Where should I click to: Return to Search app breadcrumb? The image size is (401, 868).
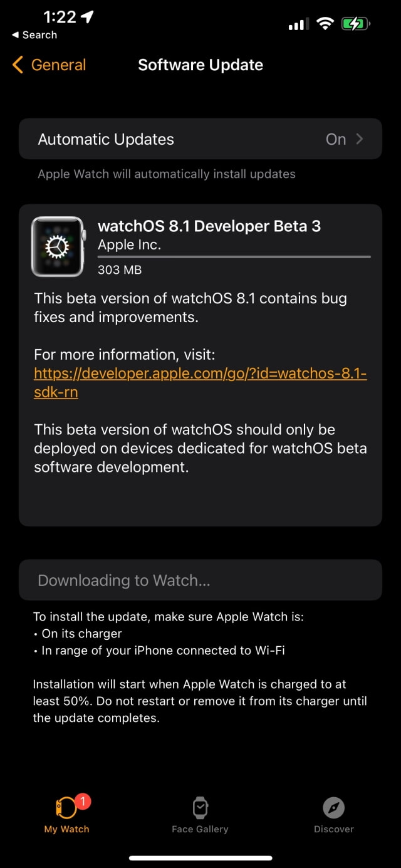coord(34,35)
